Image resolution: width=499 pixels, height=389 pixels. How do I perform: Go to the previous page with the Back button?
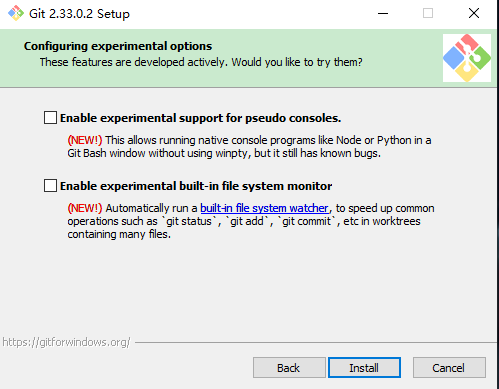[289, 368]
